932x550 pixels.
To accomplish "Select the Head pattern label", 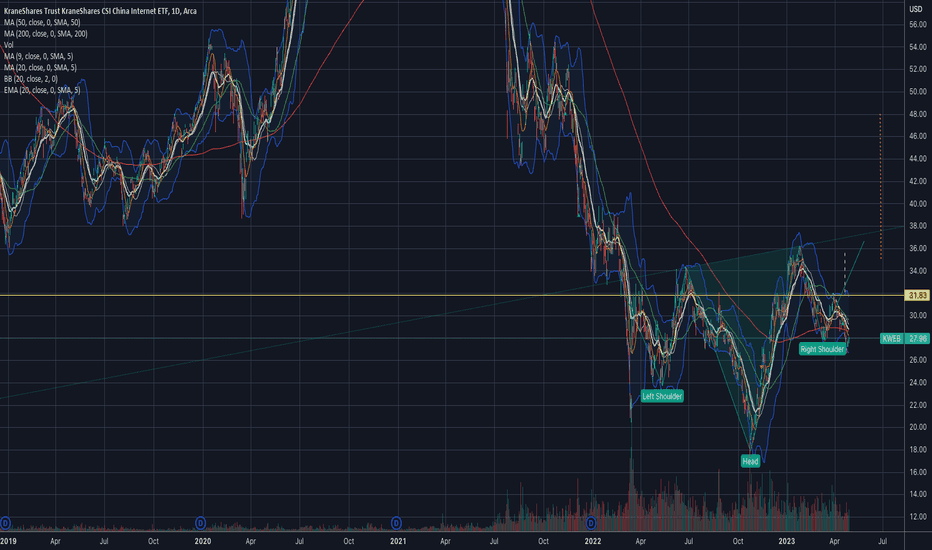I will [750, 461].
